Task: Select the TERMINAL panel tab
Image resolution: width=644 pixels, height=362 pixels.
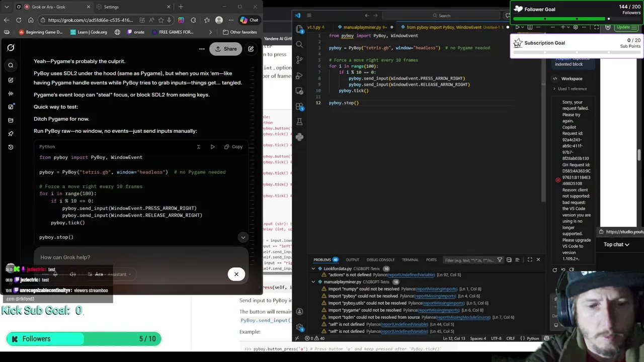Action: click(x=410, y=260)
